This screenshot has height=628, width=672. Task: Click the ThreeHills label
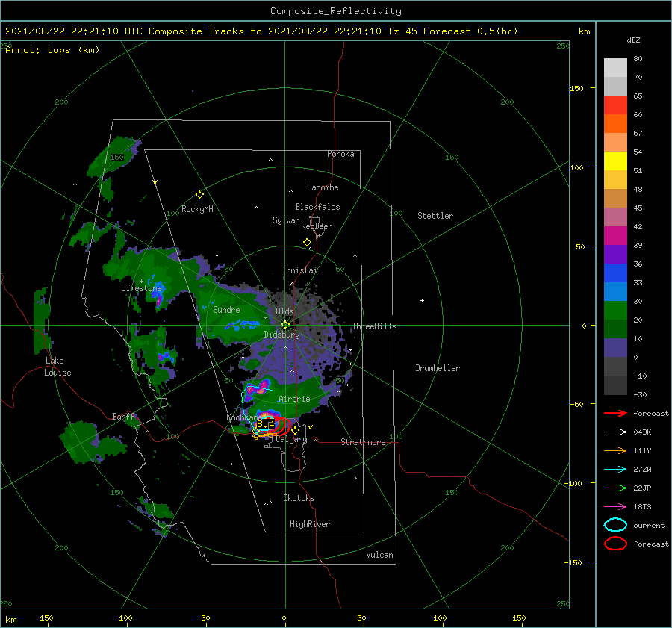tap(374, 326)
